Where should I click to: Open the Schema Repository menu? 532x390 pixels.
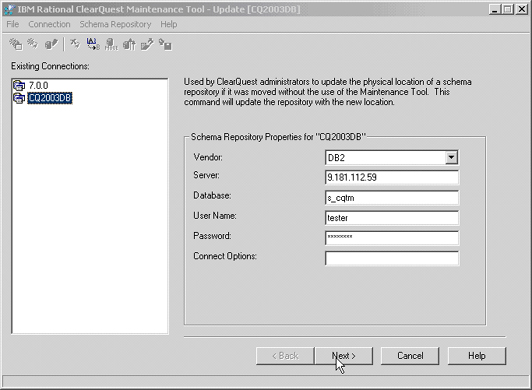[115, 24]
